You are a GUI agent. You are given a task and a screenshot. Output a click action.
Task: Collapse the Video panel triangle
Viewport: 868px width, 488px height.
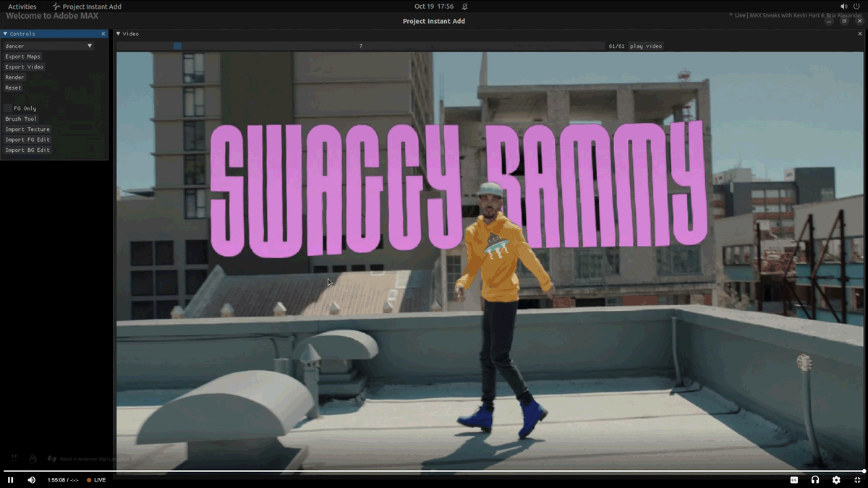click(119, 34)
